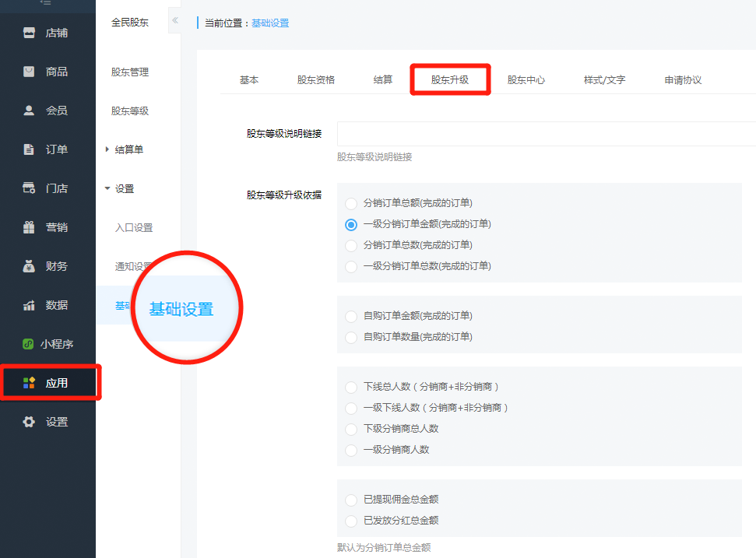
Task: Select 下线总人数（分销商+非分销商）radio option
Action: 351,387
